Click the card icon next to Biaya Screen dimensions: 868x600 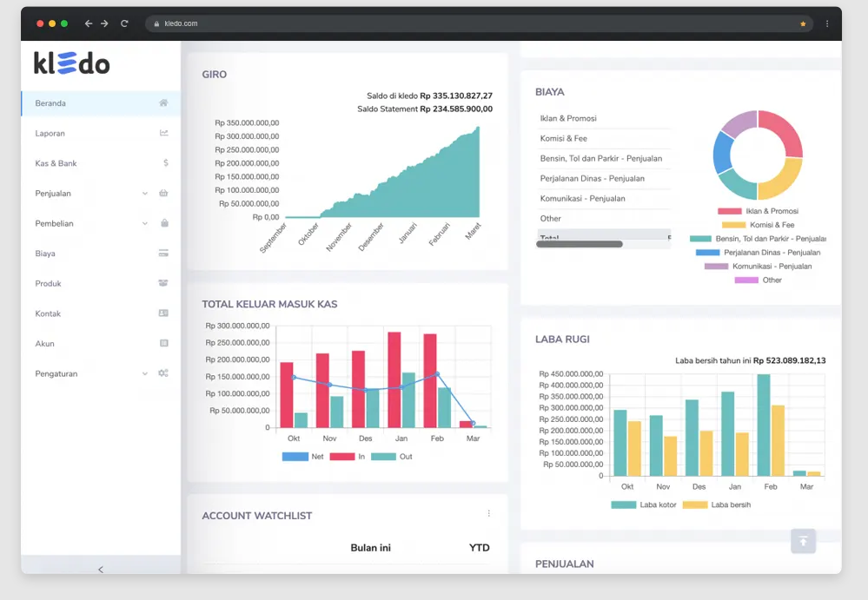(x=163, y=254)
